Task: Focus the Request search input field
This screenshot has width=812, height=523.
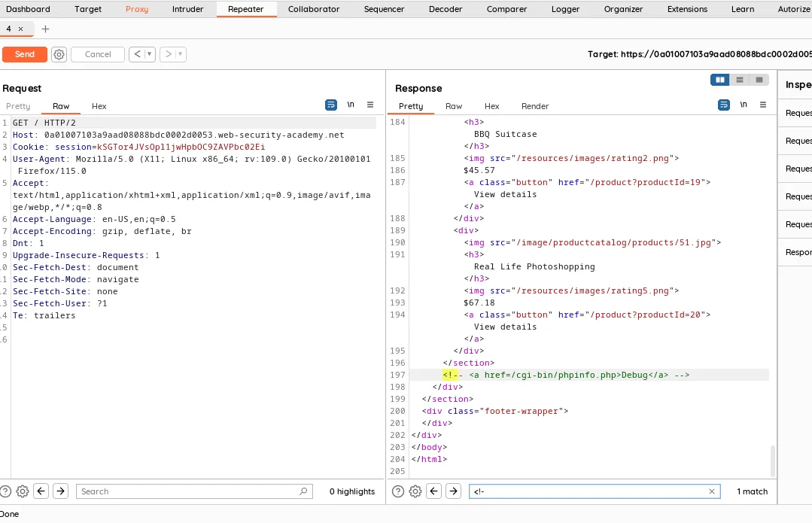Action: [x=194, y=491]
